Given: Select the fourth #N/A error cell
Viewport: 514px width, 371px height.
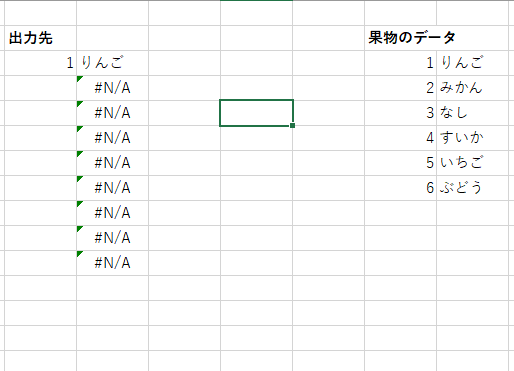Looking at the screenshot, I should point(112,163).
